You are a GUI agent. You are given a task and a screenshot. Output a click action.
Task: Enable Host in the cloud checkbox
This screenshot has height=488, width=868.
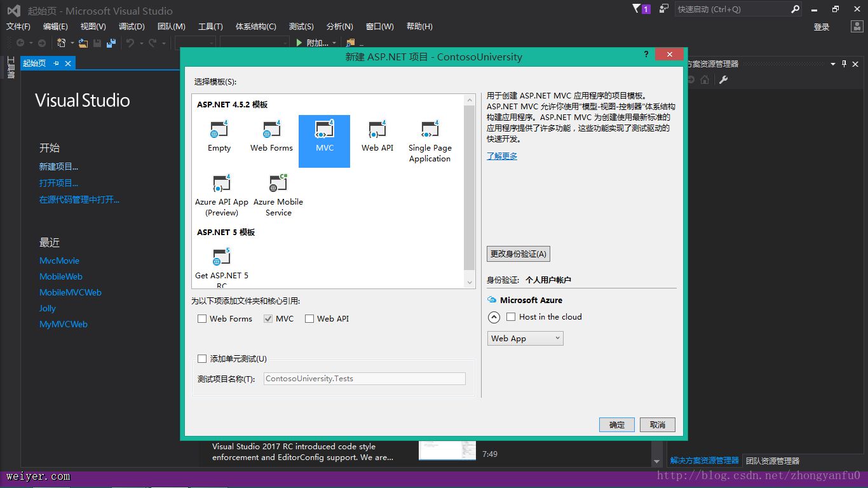511,317
